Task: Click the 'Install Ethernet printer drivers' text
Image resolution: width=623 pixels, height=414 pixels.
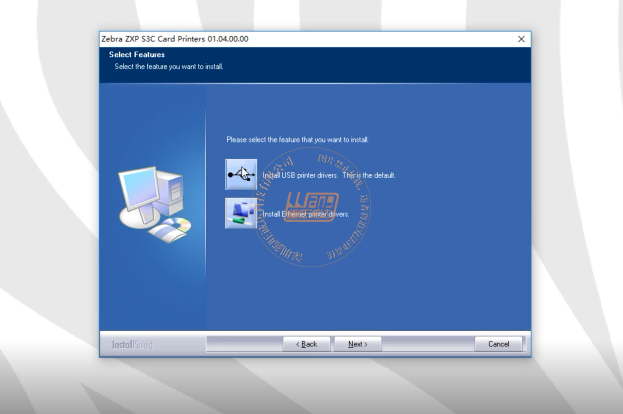Action: coord(306,214)
